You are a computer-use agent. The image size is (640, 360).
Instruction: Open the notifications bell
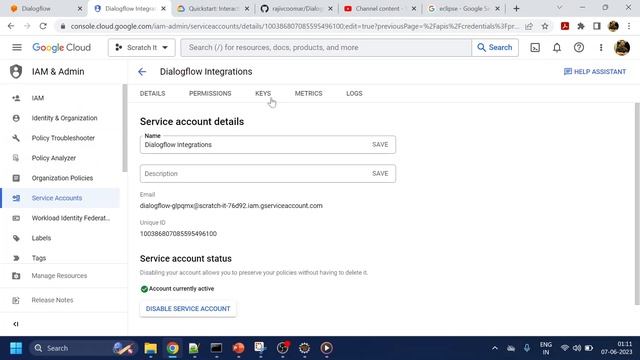tap(557, 47)
